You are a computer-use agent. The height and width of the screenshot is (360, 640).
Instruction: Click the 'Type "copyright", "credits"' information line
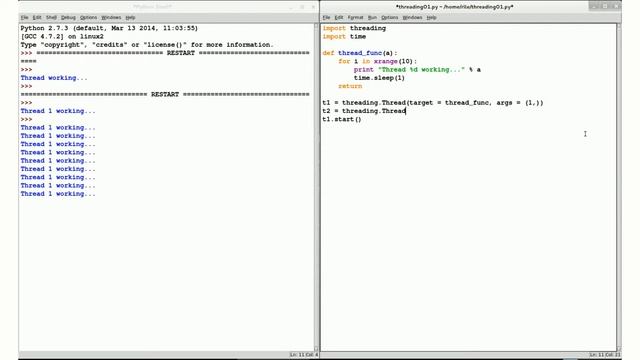pyautogui.click(x=147, y=45)
